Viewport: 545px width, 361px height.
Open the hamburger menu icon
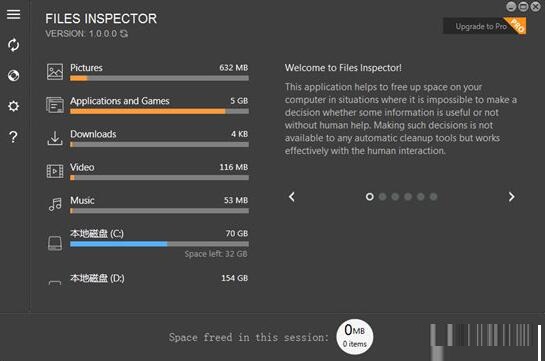(x=13, y=14)
